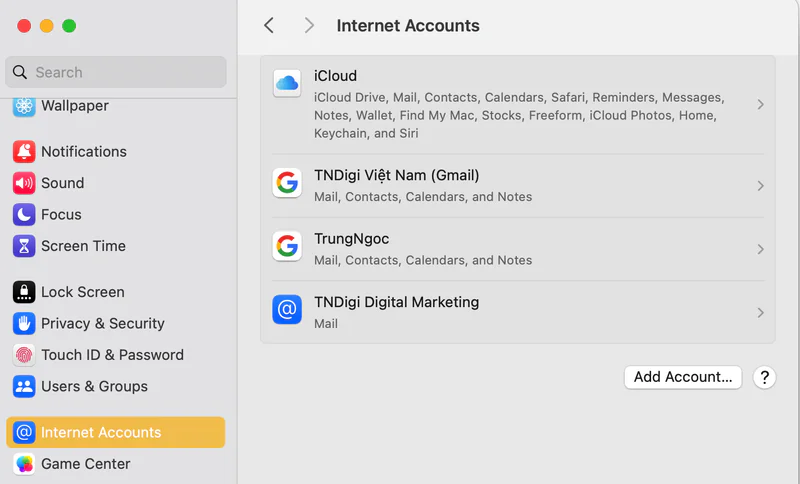This screenshot has width=800, height=484.
Task: Open Screen Time label in sidebar
Action: [83, 246]
